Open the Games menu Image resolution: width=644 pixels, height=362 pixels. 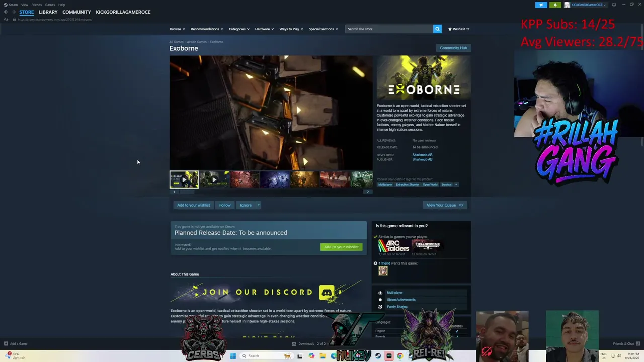click(50, 5)
